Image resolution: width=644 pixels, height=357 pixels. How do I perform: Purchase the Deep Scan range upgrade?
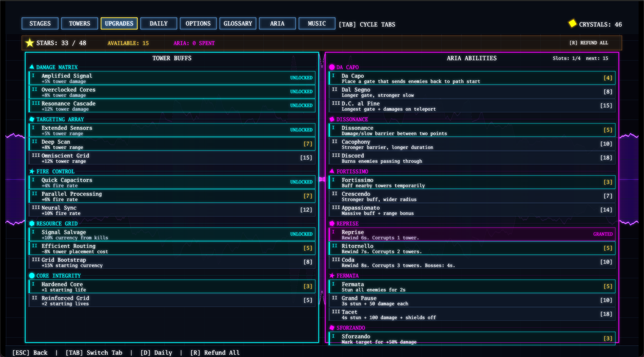point(172,144)
